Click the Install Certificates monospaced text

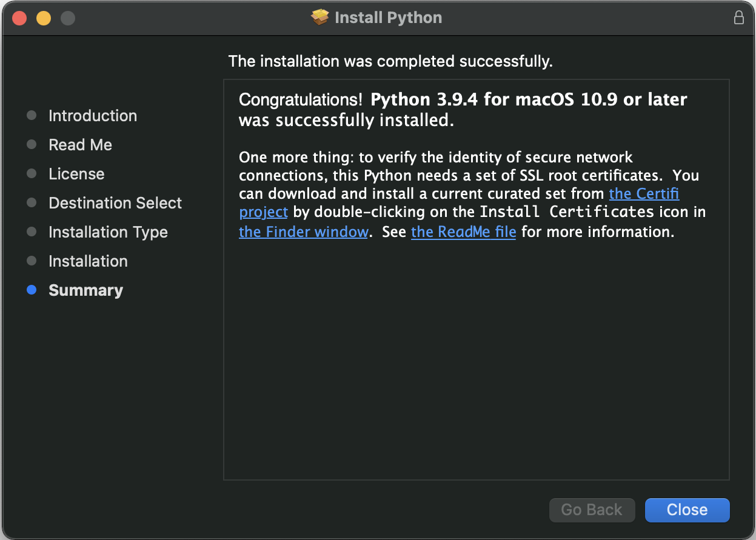pos(567,212)
